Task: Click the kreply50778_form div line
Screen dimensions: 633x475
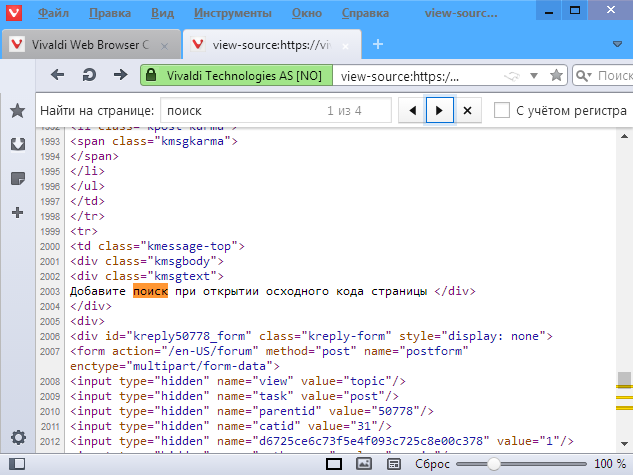Action: point(311,336)
